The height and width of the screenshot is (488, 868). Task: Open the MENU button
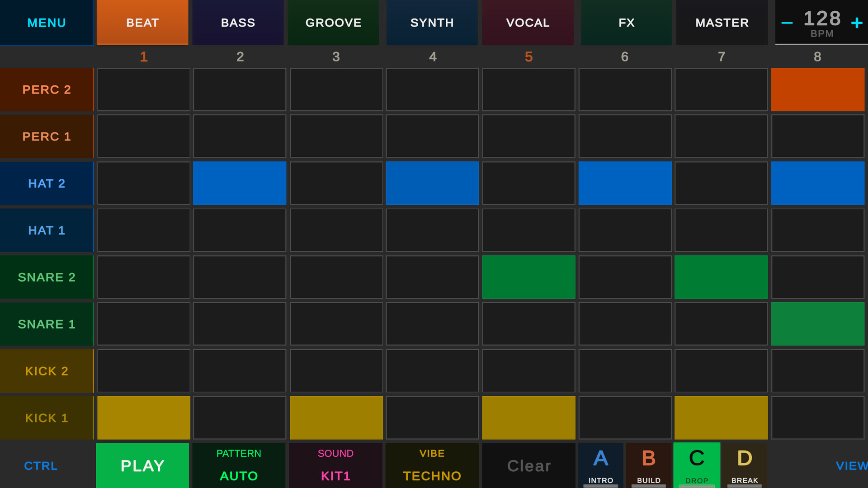click(x=47, y=23)
